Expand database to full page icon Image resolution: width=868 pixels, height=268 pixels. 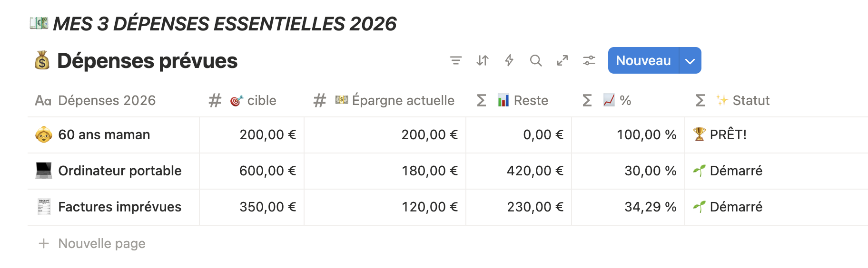coord(562,60)
